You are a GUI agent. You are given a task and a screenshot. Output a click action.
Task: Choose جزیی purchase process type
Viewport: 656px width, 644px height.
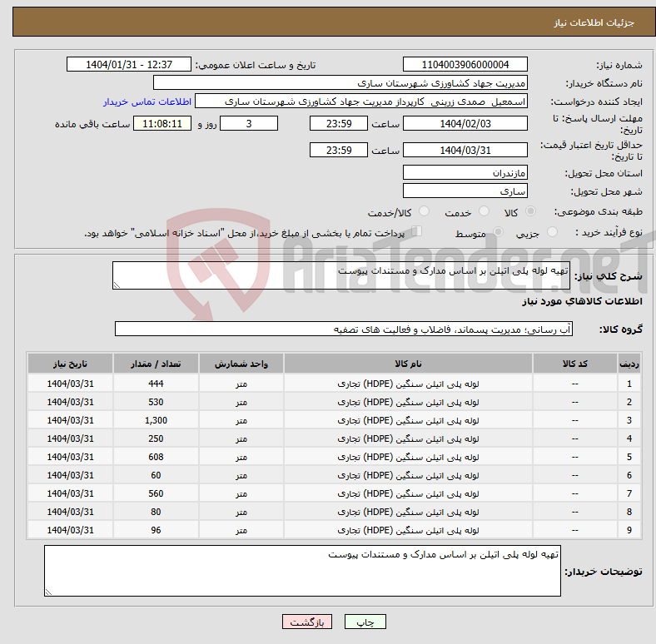552,232
